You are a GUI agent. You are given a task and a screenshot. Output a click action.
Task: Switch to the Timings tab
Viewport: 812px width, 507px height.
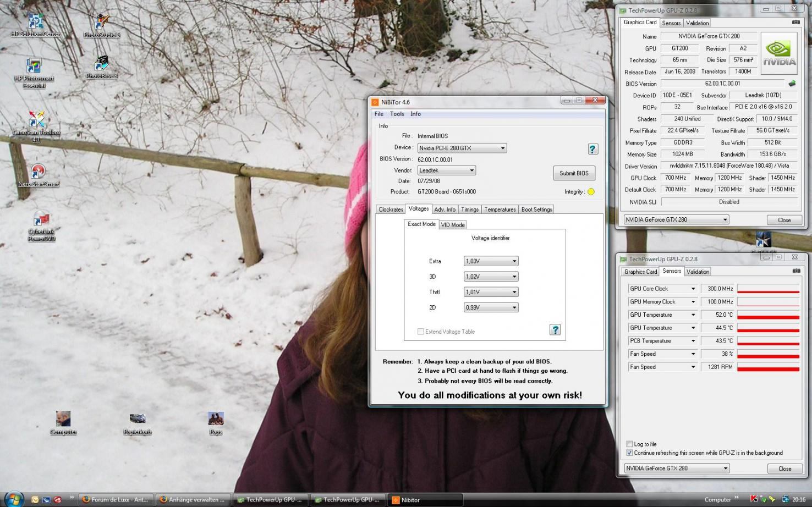(470, 210)
